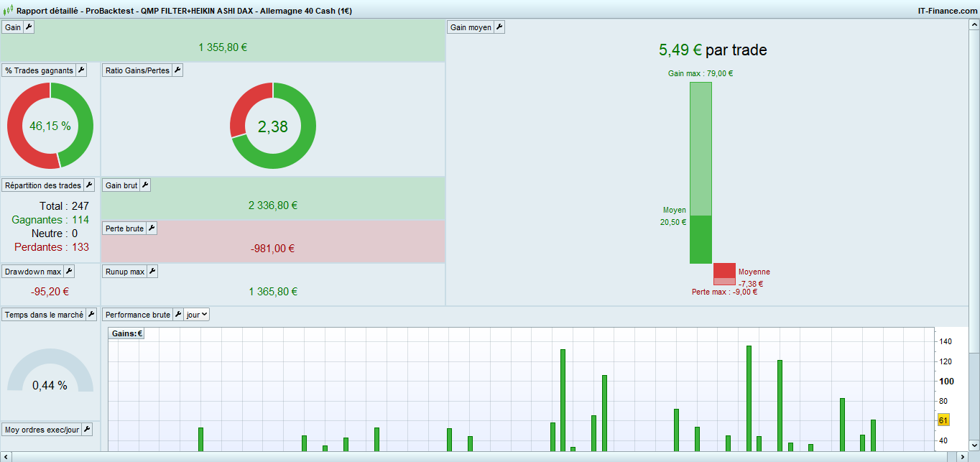Open the Drawdown max wrench settings

[69, 272]
